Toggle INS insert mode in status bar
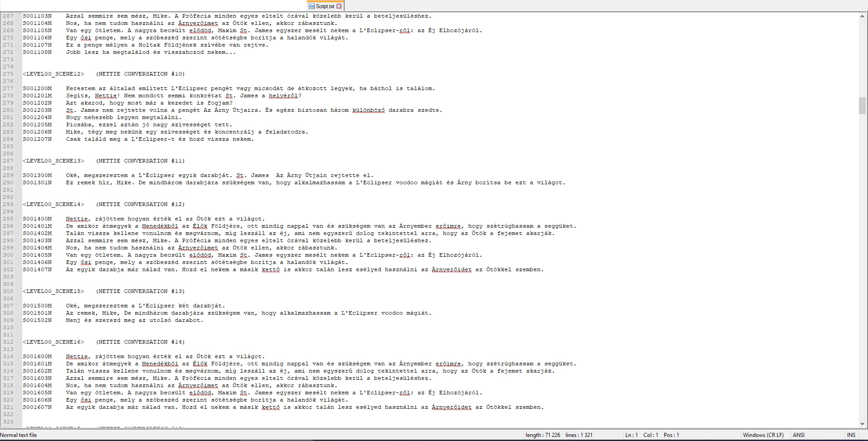868x441 pixels. pos(851,435)
